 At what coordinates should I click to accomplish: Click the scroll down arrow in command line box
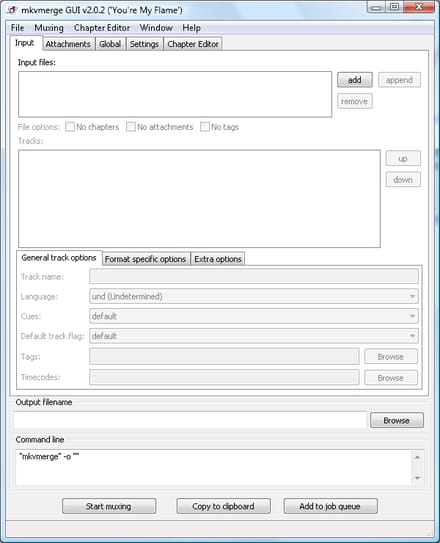[417, 478]
